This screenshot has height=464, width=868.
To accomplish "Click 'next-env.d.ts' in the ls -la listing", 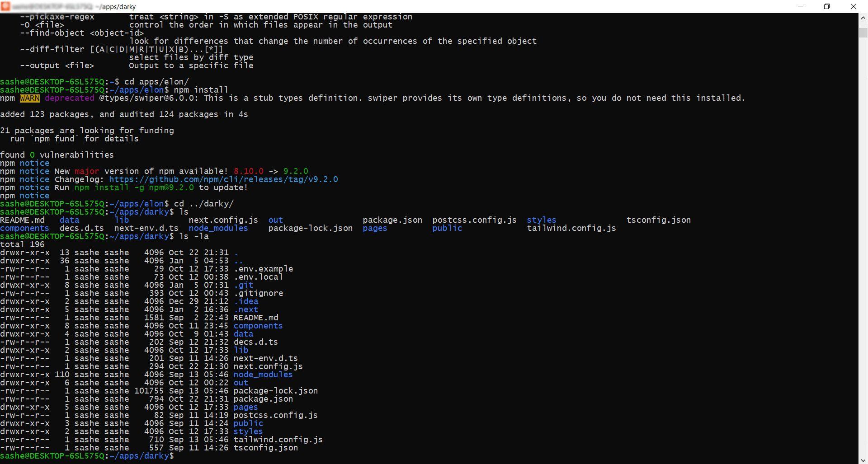I will pyautogui.click(x=266, y=358).
